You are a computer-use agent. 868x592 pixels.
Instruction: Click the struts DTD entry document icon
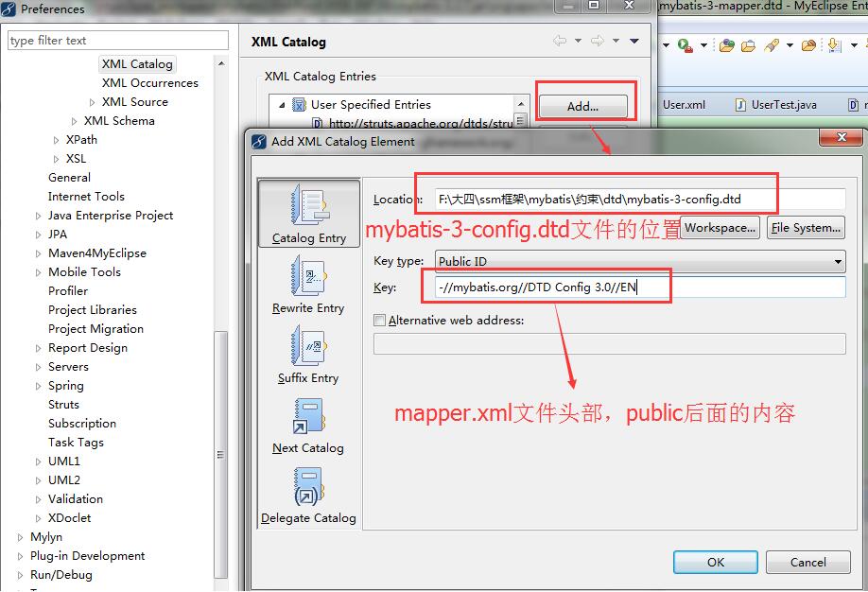318,123
